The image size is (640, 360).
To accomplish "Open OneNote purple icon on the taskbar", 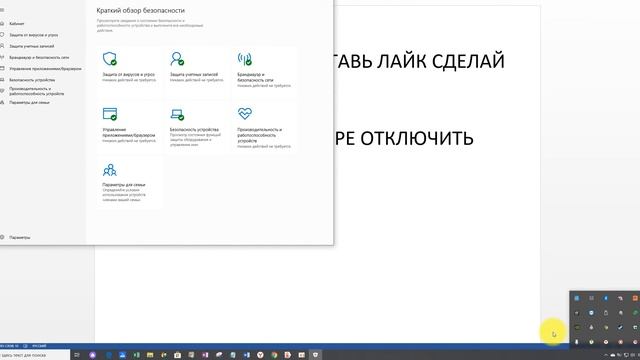I will pos(205,355).
